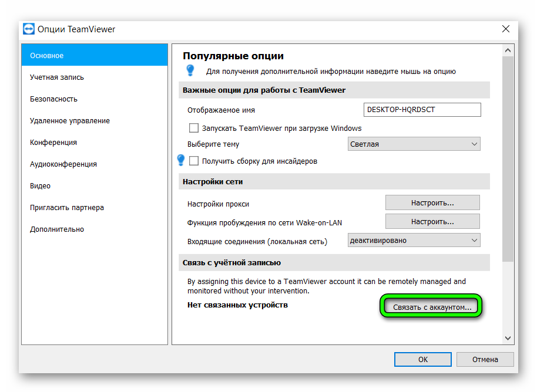Screen dimensions: 537x392
Task: Click the Отображаемое имя input field
Action: click(422, 110)
